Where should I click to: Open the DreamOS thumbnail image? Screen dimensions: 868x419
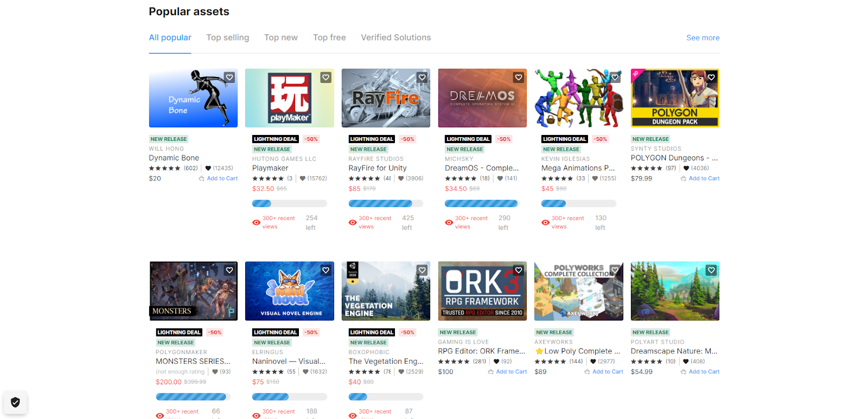click(x=482, y=98)
